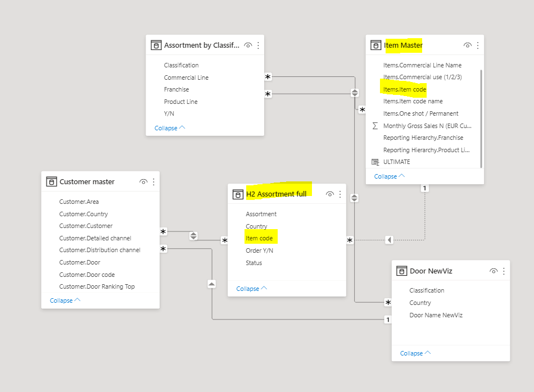Click the Customer master table icon
Viewport: 534px width, 392px height.
tap(51, 182)
